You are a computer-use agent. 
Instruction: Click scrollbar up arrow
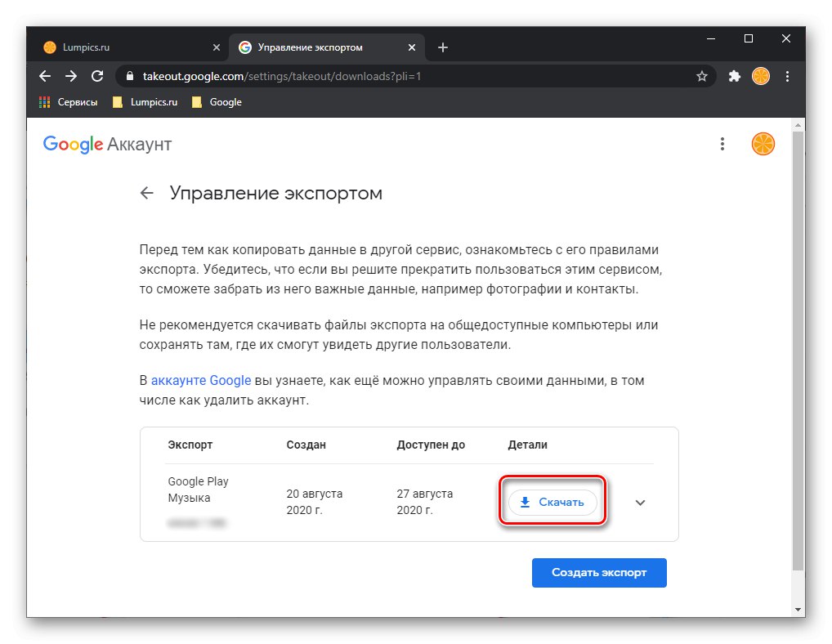point(798,126)
